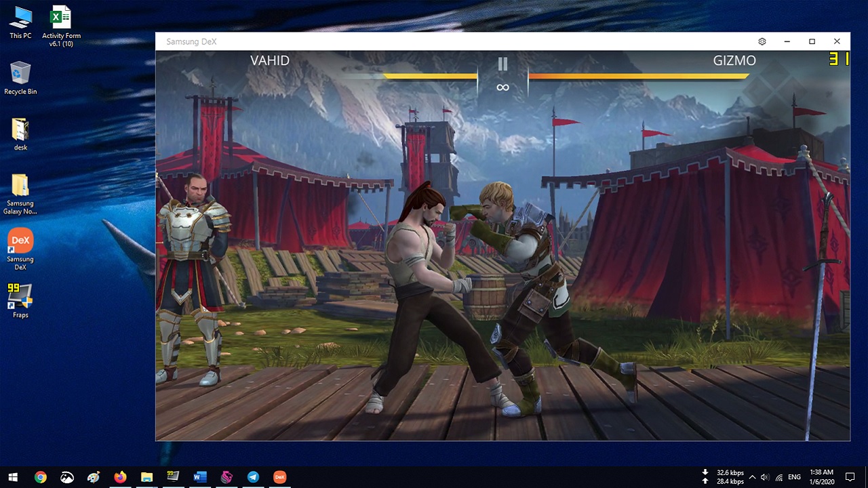Open File Explorer from the taskbar

pos(146,477)
